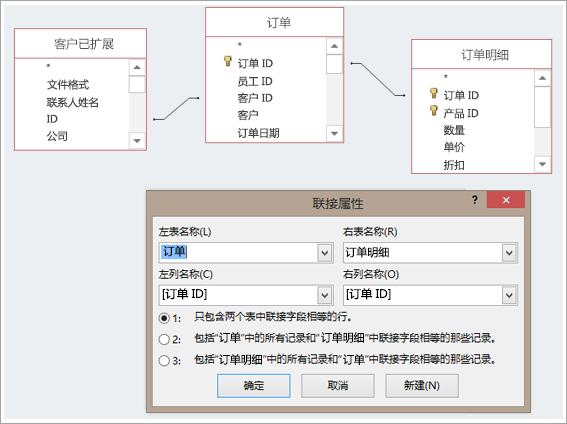Select option 2: include all records from 订单
Viewport: 567px width, 424px height.
pyautogui.click(x=164, y=339)
